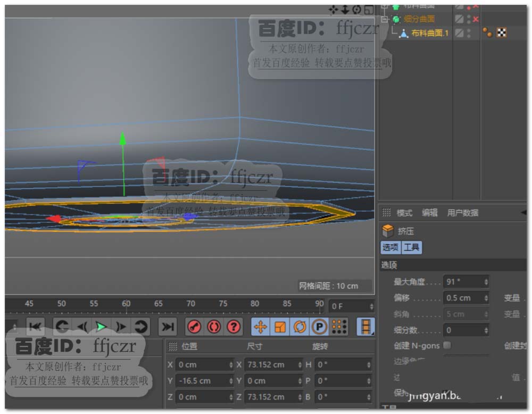Toggle the red autokeying button
This screenshot has height=414, width=532.
pyautogui.click(x=214, y=327)
